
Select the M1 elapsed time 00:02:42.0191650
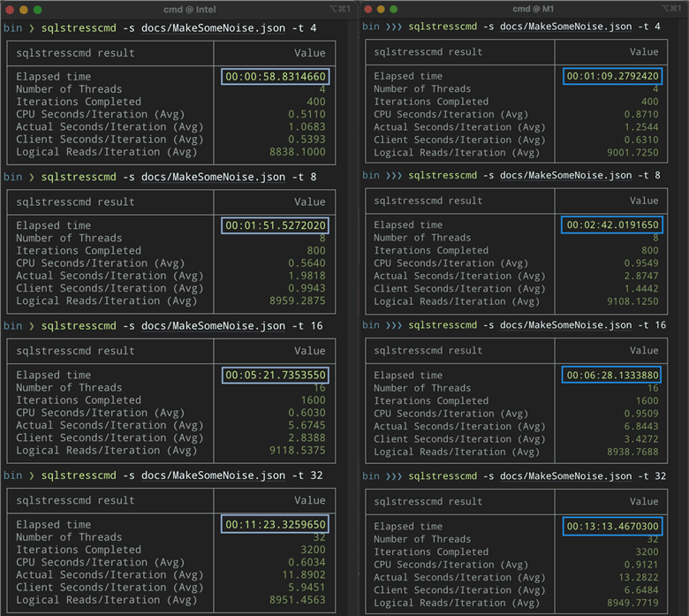point(612,224)
